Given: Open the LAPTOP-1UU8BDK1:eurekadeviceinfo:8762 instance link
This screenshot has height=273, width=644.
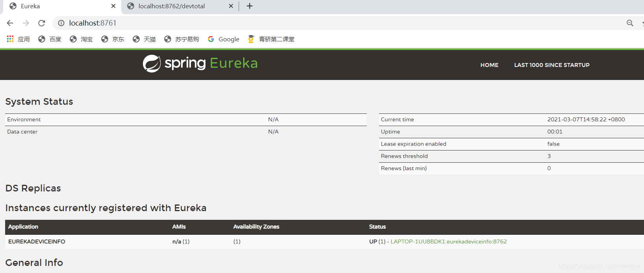Looking at the screenshot, I should click(x=448, y=241).
